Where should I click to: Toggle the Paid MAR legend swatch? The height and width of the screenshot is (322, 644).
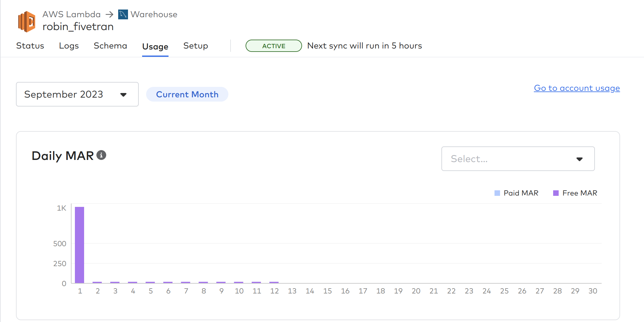(497, 193)
